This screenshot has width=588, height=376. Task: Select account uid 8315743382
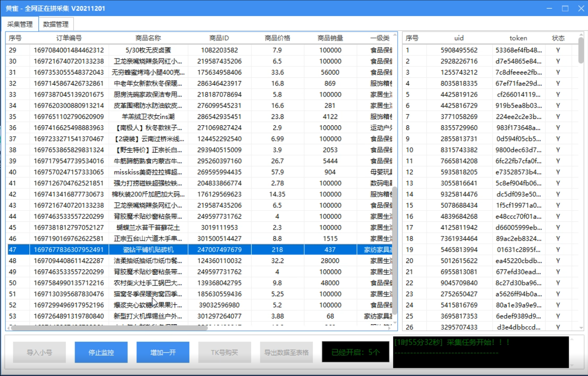pyautogui.click(x=459, y=150)
